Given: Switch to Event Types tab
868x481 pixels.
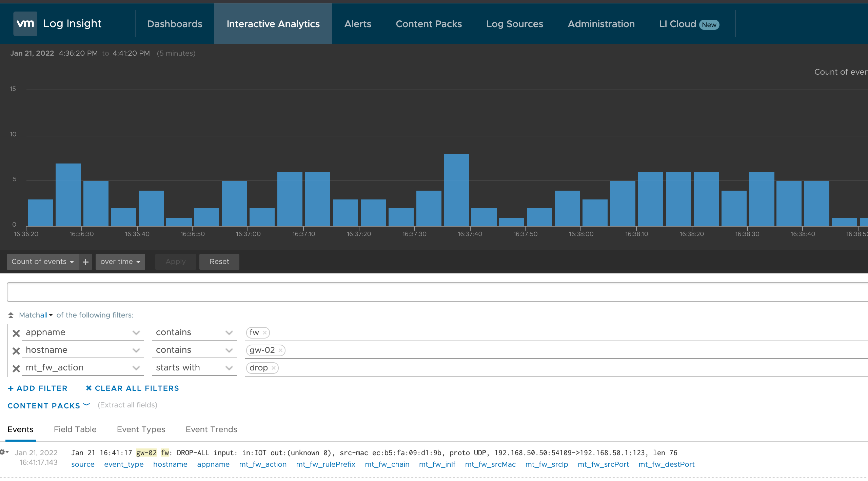Looking at the screenshot, I should (x=141, y=429).
